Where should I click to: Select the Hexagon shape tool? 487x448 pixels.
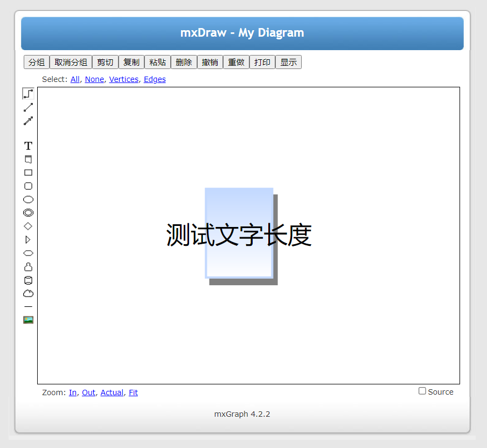coord(28,253)
